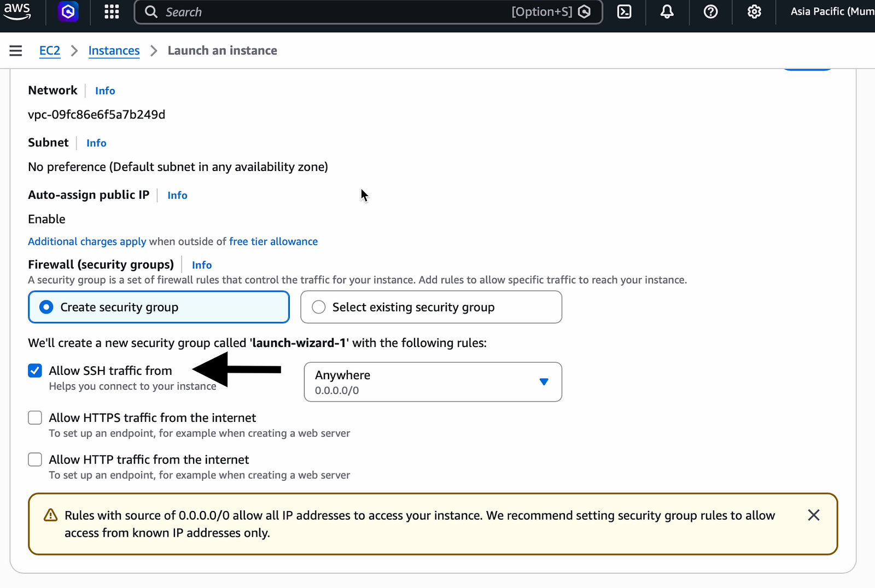This screenshot has height=588, width=875.
Task: Open the purple hexagon console shortcut icon
Action: (68, 11)
